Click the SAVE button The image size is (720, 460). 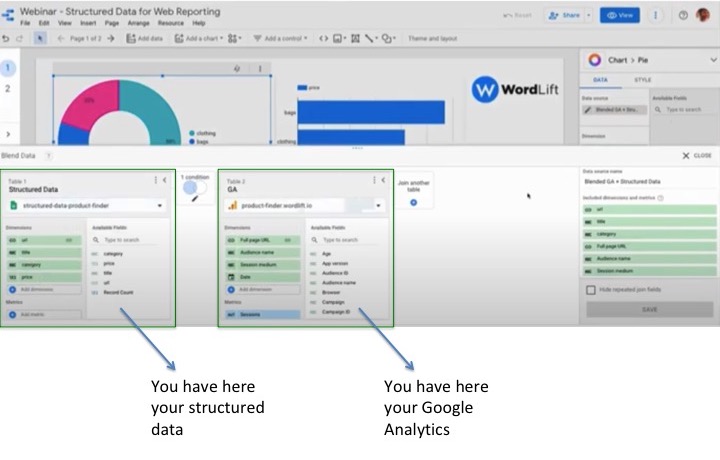tap(649, 309)
